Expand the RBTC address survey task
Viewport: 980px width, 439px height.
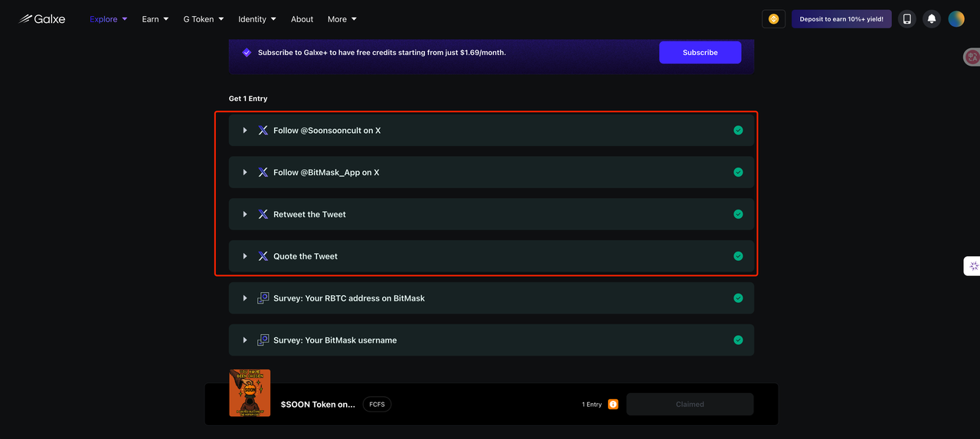click(x=245, y=298)
